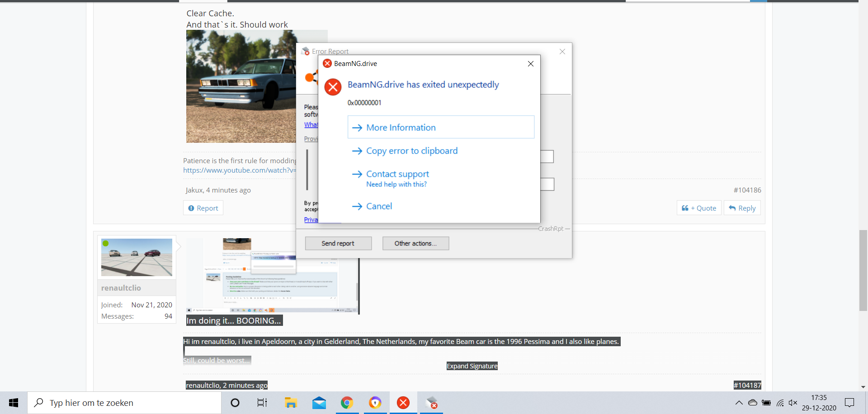Close the BeamNG.drive error dialog
Image resolution: width=868 pixels, height=414 pixels.
coord(531,64)
